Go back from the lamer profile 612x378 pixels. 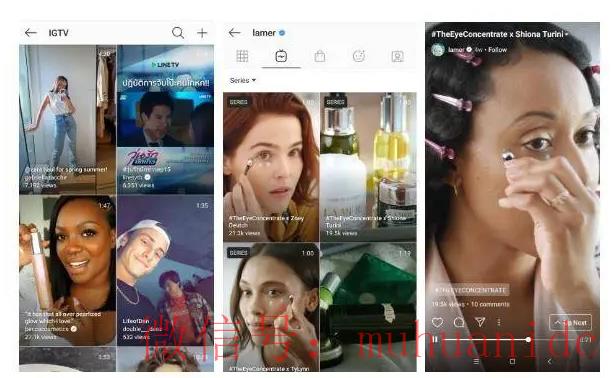pyautogui.click(x=235, y=33)
